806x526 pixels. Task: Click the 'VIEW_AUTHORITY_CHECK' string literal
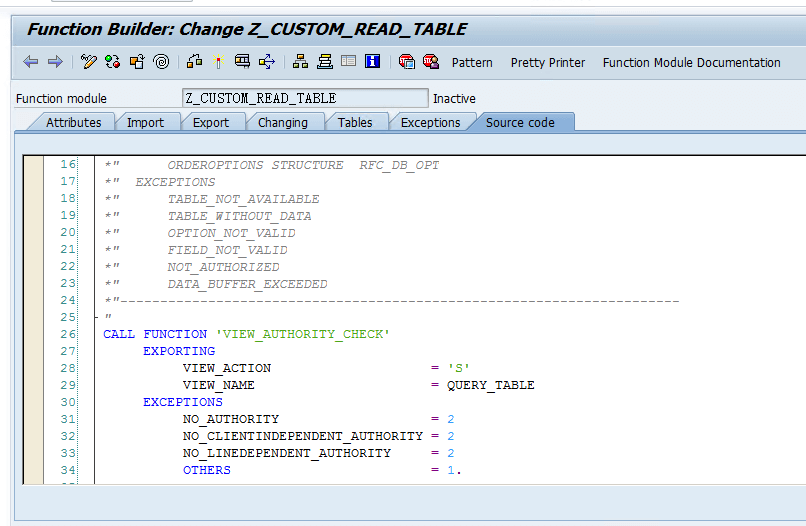coord(302,334)
